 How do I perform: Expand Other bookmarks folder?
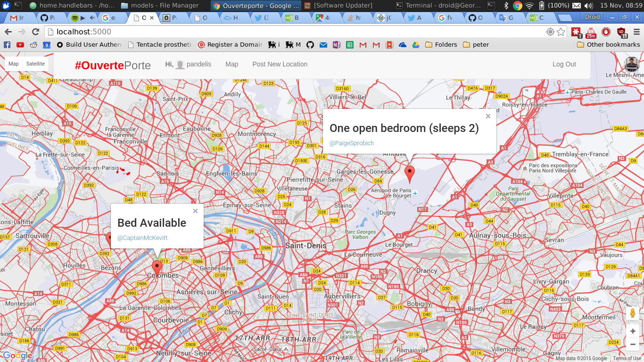[609, 45]
